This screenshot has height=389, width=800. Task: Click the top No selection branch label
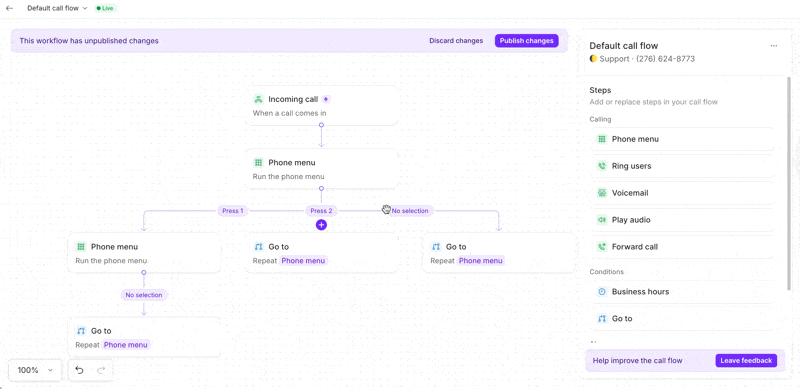pyautogui.click(x=410, y=210)
